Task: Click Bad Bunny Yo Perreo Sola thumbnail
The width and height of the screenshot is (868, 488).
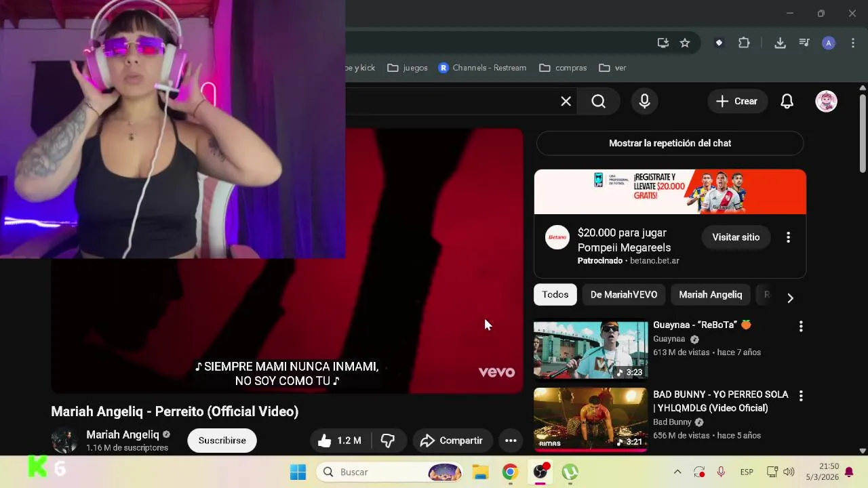Action: tap(591, 419)
